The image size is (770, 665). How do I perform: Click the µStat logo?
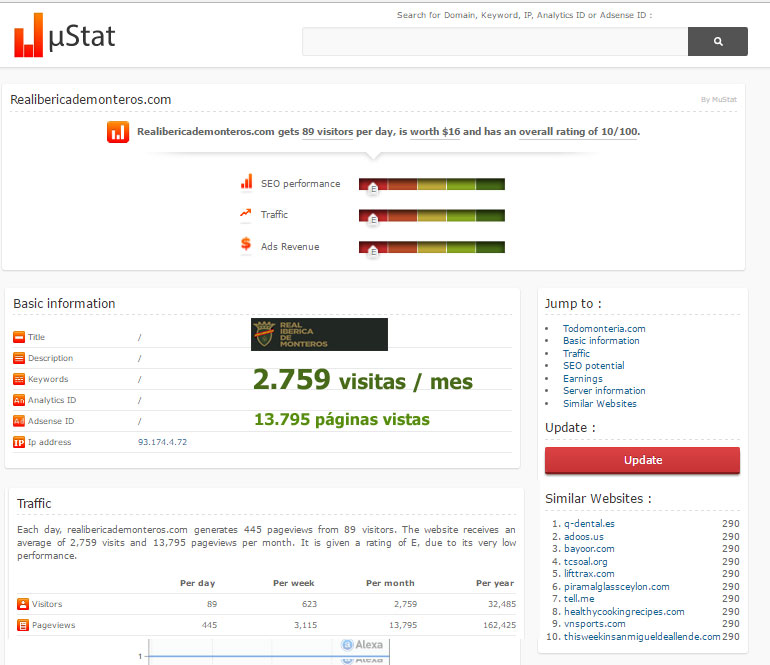[x=65, y=37]
